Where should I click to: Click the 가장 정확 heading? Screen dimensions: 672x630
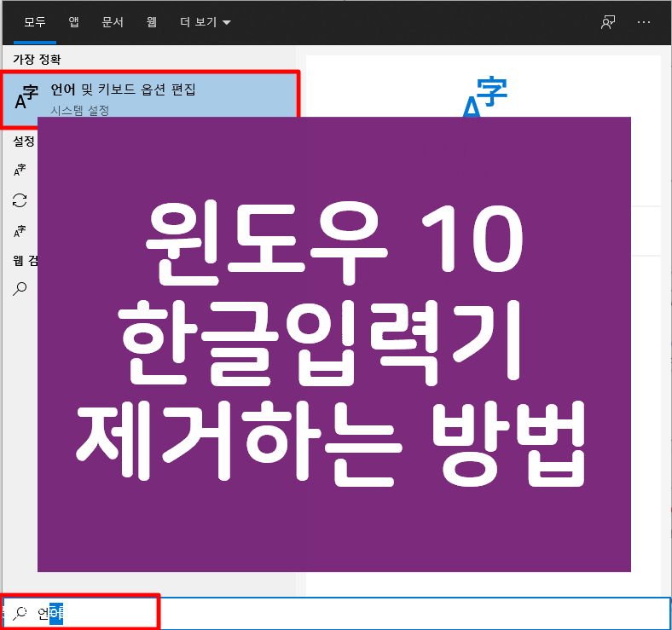[37, 59]
